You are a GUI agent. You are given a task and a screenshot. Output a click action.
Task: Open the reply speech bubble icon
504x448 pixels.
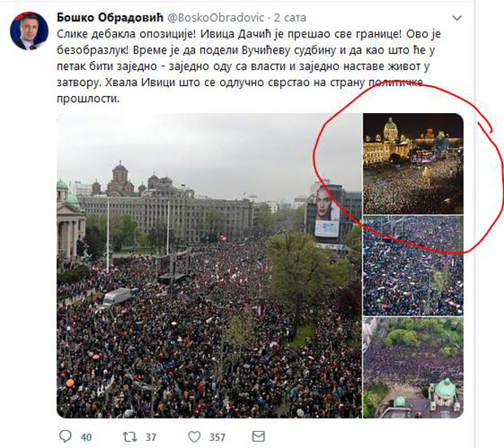(66, 437)
